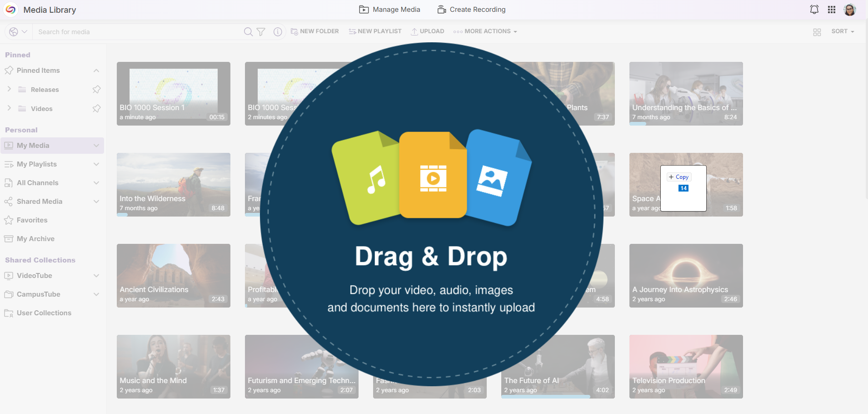Image resolution: width=868 pixels, height=414 pixels.
Task: Open Into the Wilderness video
Action: point(174,185)
